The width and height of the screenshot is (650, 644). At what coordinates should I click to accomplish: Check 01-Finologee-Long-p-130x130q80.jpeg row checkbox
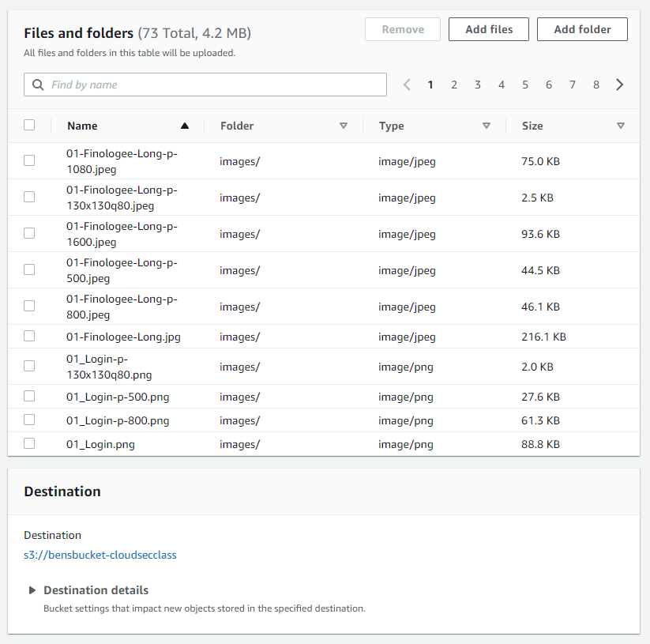pyautogui.click(x=29, y=197)
